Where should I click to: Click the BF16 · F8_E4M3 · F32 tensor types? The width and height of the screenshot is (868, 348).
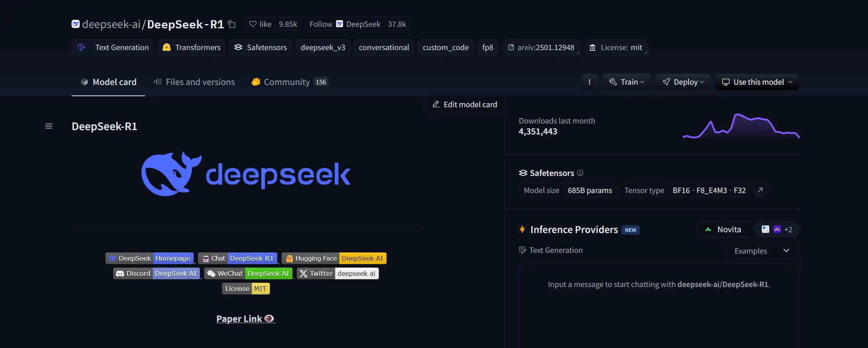pyautogui.click(x=709, y=190)
